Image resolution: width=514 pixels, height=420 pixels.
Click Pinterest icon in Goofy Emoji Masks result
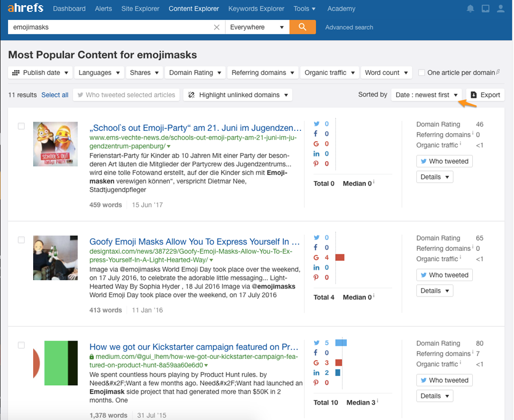coord(317,278)
